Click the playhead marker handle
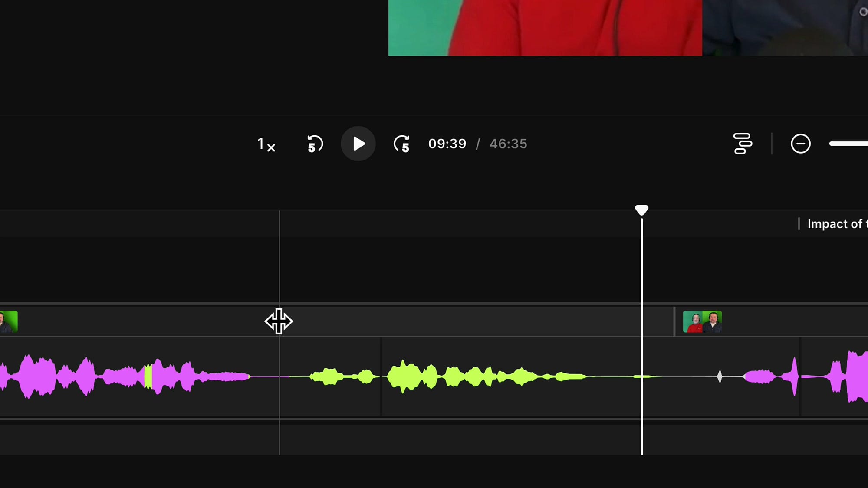The image size is (868, 488). tap(642, 210)
